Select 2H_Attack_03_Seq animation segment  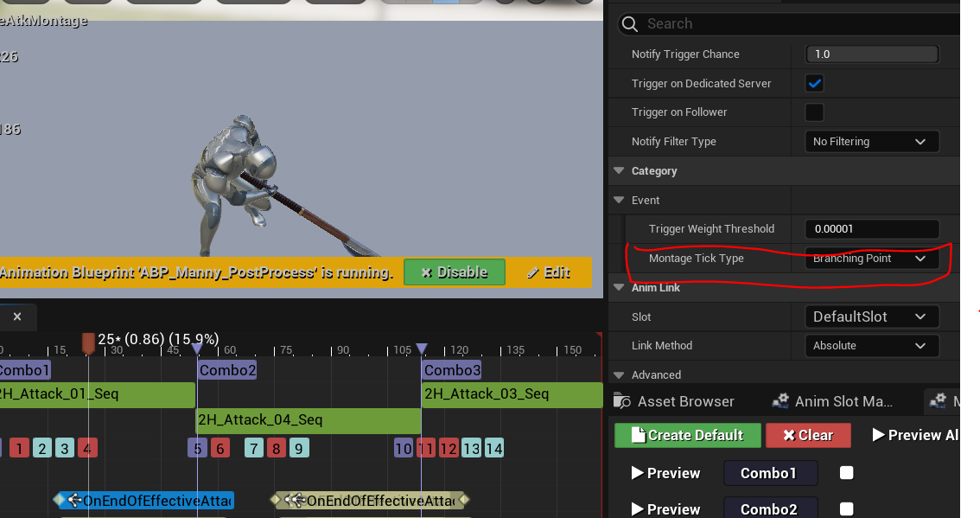tap(512, 394)
